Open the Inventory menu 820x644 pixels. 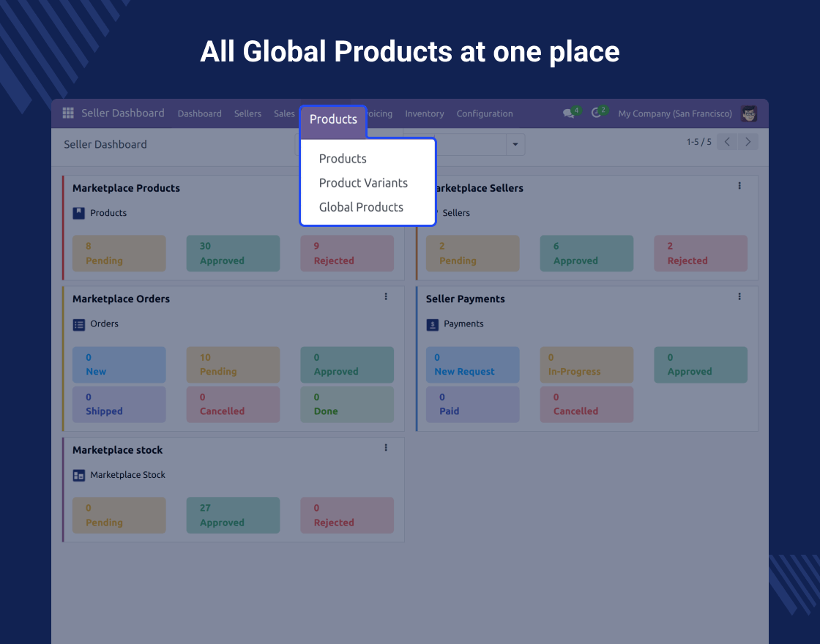click(x=424, y=113)
